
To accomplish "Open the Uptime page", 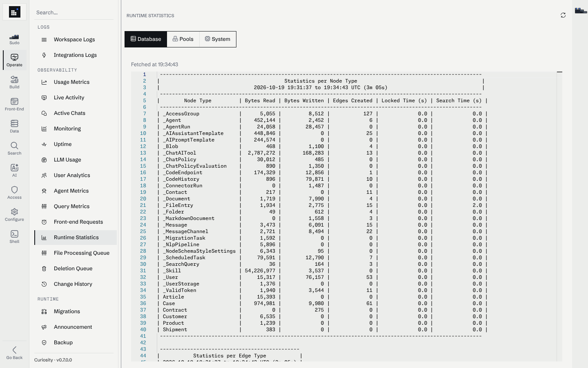I will [76, 144].
